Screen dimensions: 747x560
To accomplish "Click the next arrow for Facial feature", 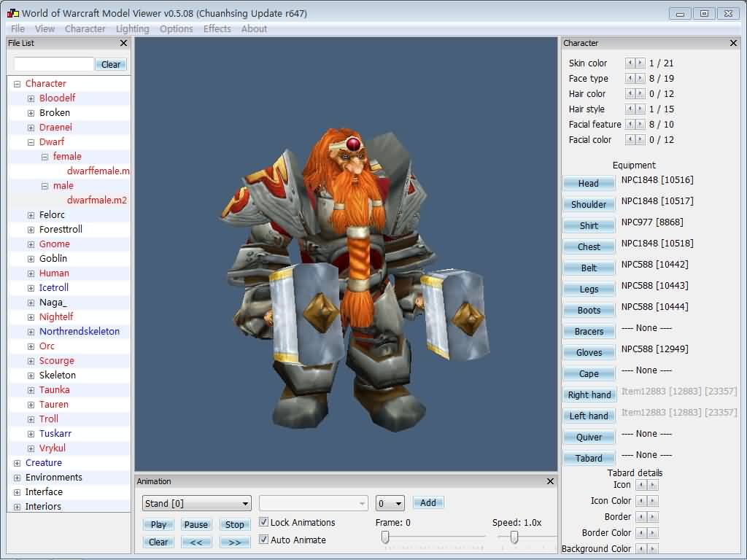I will click(640, 124).
